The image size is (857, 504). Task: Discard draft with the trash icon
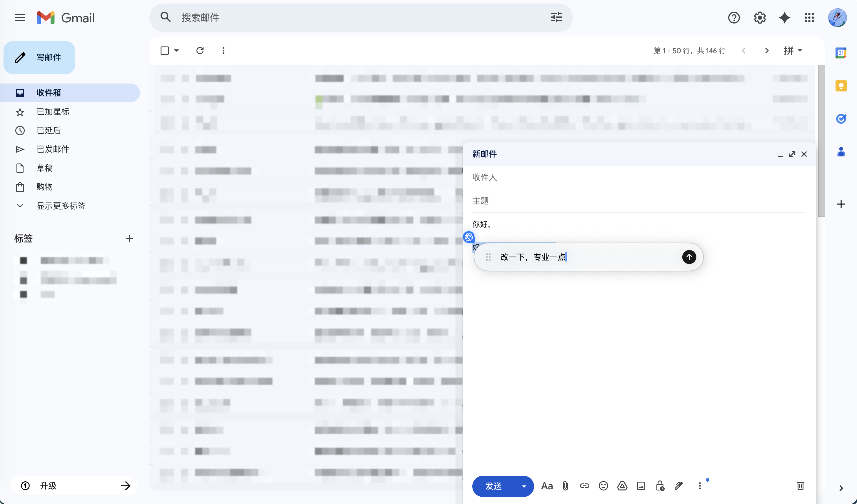[x=800, y=486]
